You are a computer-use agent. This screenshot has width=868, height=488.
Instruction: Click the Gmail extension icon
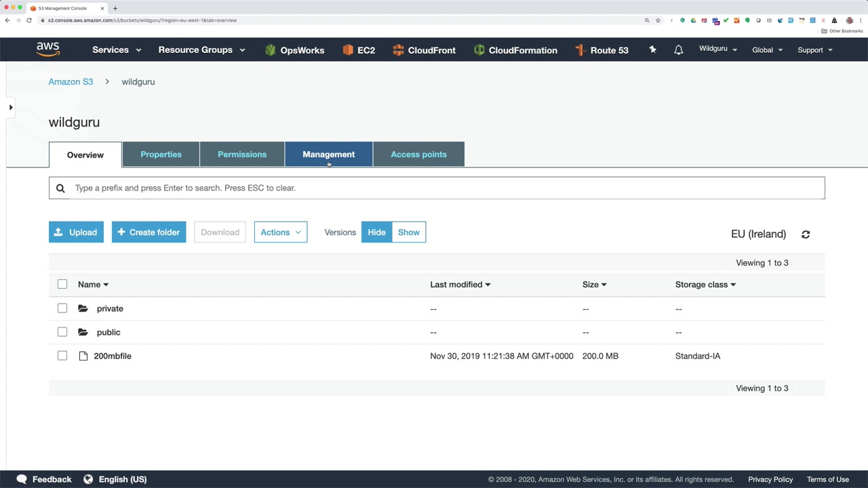(x=704, y=20)
